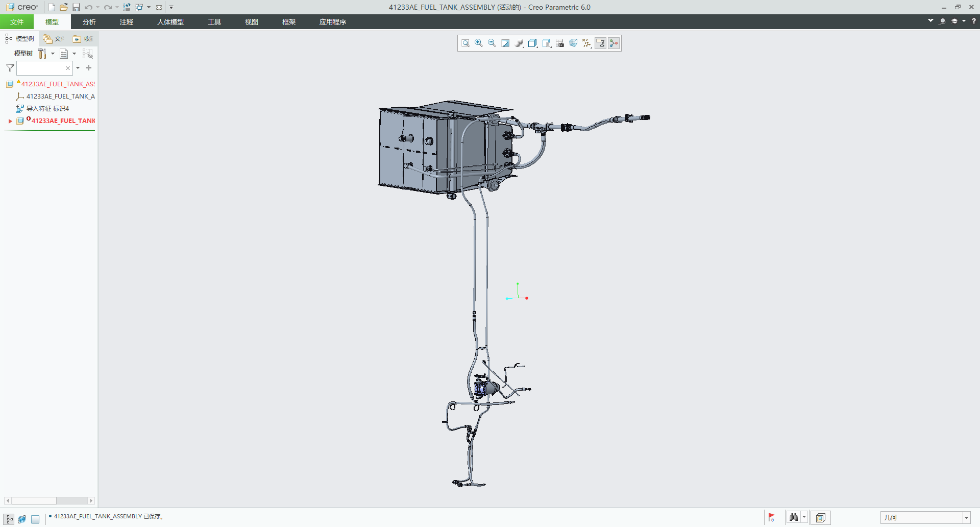
Task: Open the binoculars Find dropdown arrow
Action: (804, 517)
